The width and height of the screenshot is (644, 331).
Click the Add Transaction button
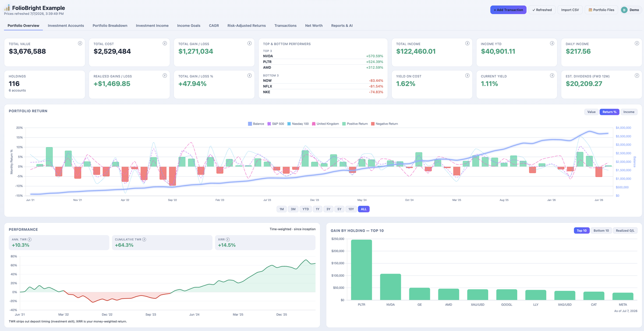coord(508,10)
